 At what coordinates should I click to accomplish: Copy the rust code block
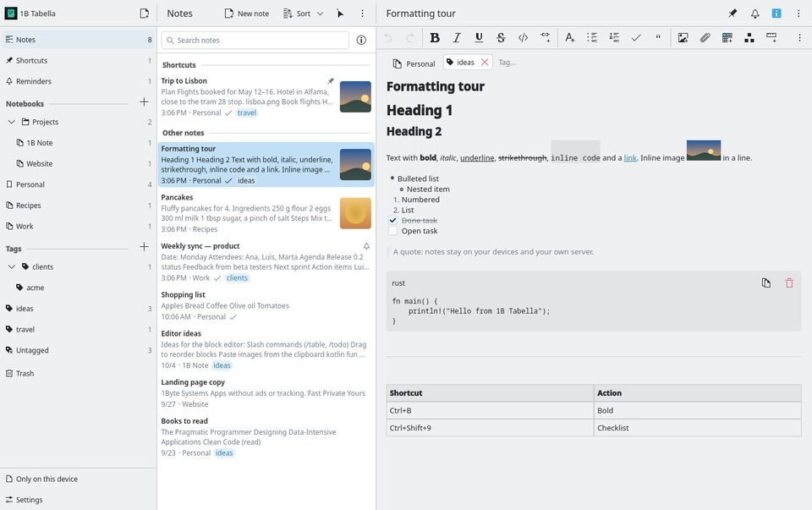[x=766, y=282]
